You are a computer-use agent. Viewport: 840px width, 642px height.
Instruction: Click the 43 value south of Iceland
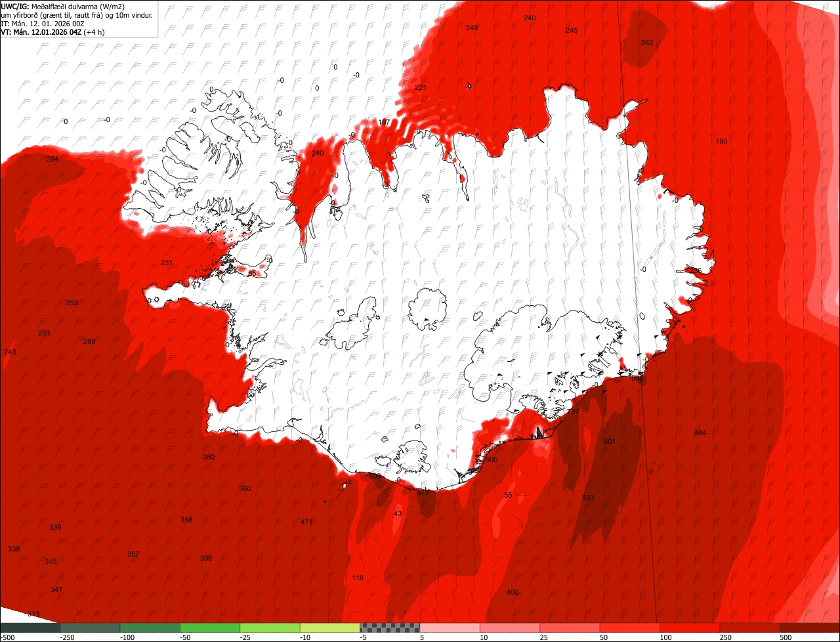[x=398, y=513]
